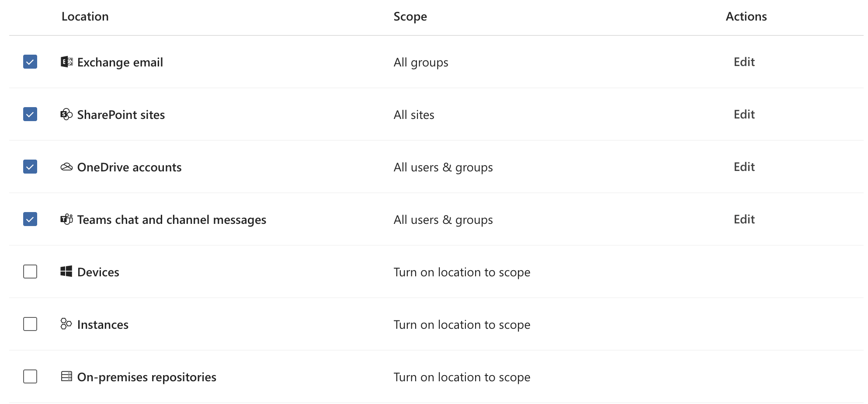Click the Instances icon

click(66, 324)
